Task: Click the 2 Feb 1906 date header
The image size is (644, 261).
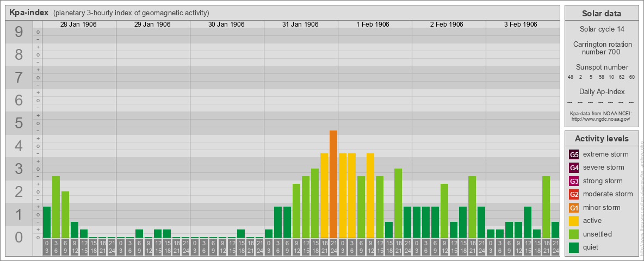Action: point(447,24)
